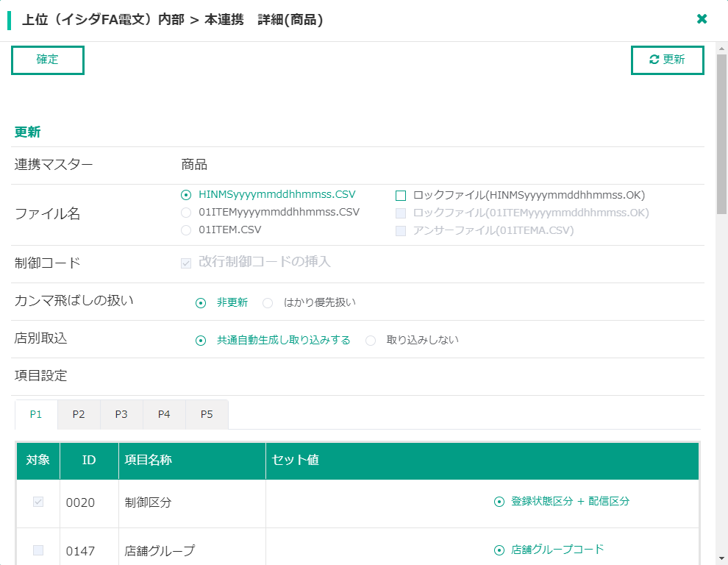Click the 項目設定 label

(41, 375)
